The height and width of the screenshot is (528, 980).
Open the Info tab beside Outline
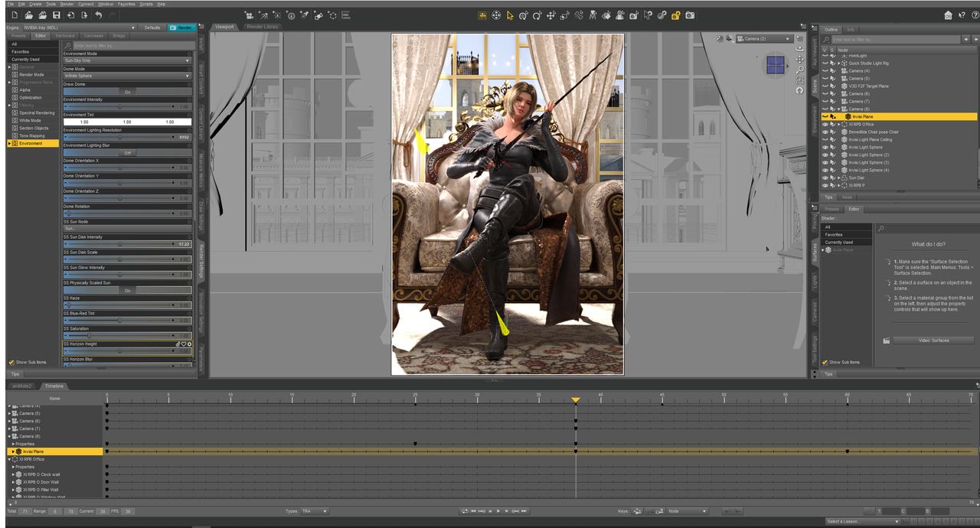tap(851, 30)
